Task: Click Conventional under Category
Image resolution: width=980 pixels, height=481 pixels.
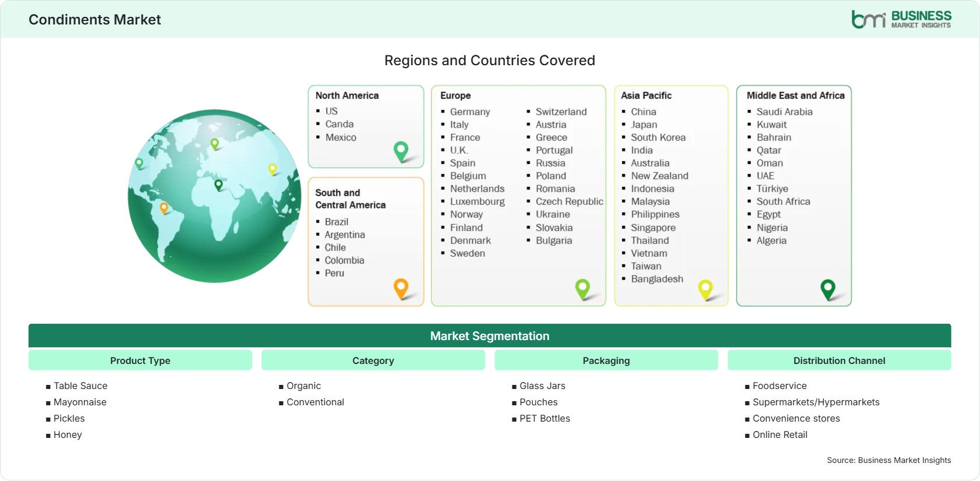Action: coord(315,402)
